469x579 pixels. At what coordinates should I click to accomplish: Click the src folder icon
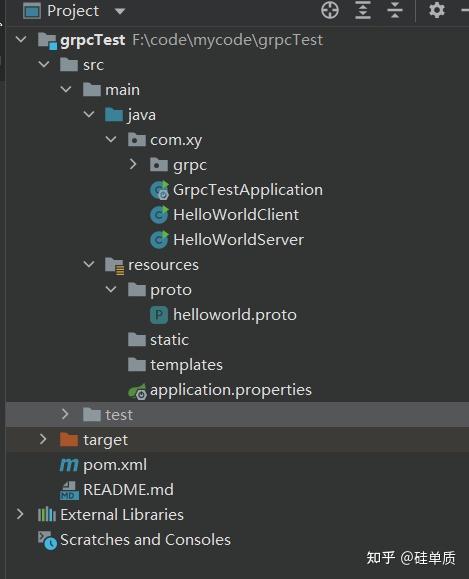point(69,65)
